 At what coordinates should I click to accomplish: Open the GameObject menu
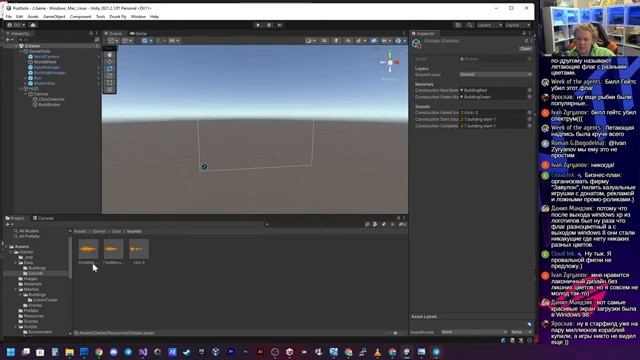(54, 17)
